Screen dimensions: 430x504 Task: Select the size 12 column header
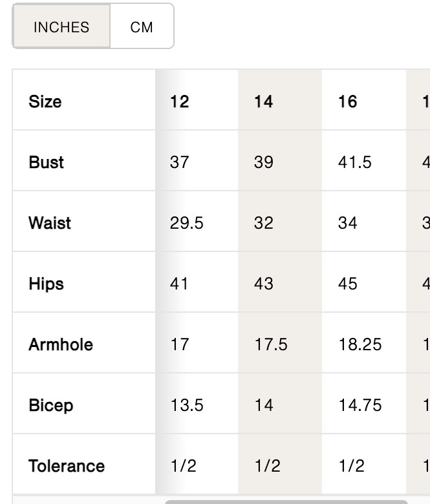coord(180,101)
